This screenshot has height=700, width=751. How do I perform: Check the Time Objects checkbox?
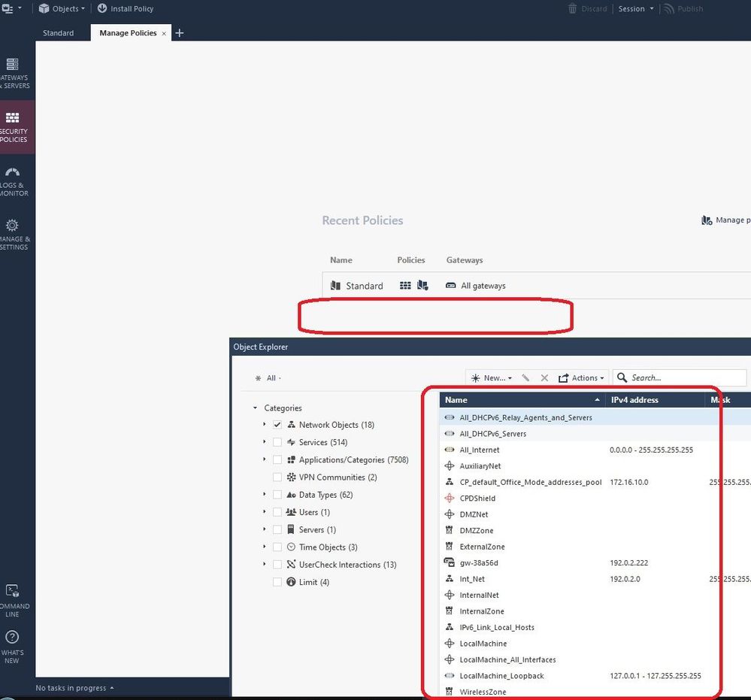pos(277,547)
